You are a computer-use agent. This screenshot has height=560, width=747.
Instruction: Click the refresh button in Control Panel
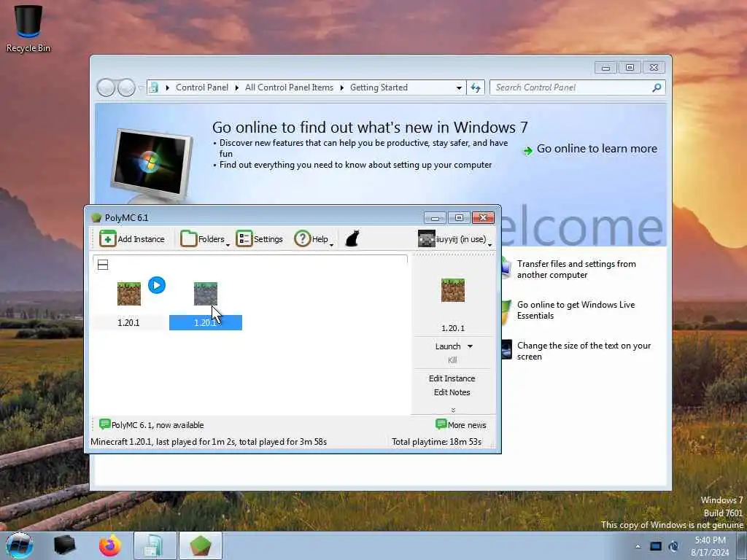[x=476, y=87]
